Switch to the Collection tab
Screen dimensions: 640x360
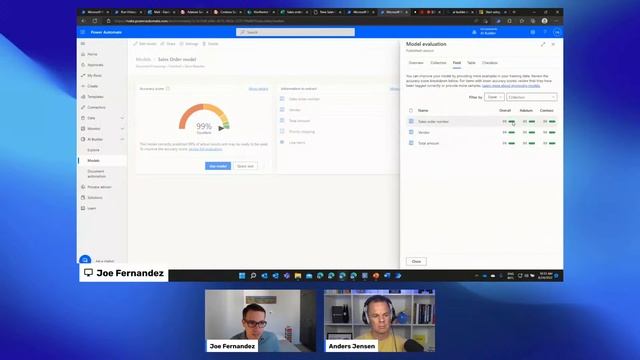(438, 63)
